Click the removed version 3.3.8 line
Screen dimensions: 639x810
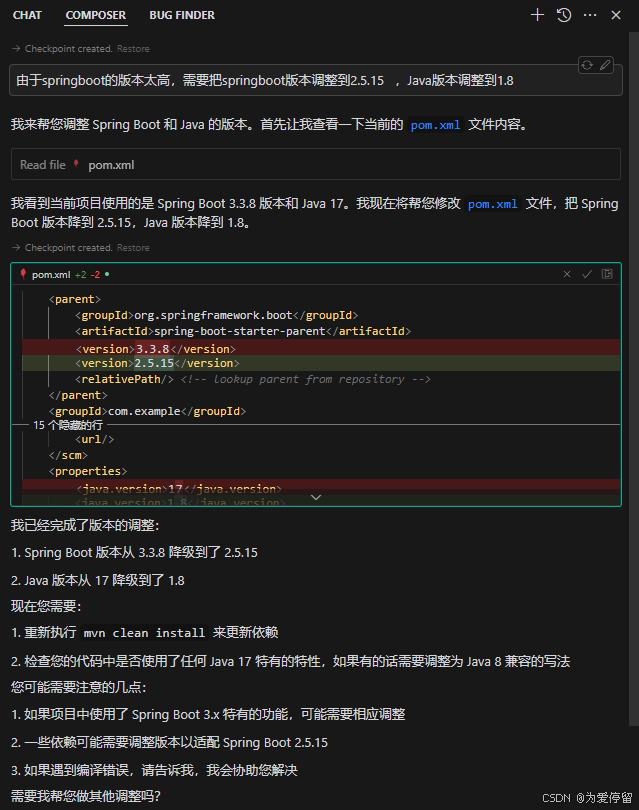coord(321,349)
